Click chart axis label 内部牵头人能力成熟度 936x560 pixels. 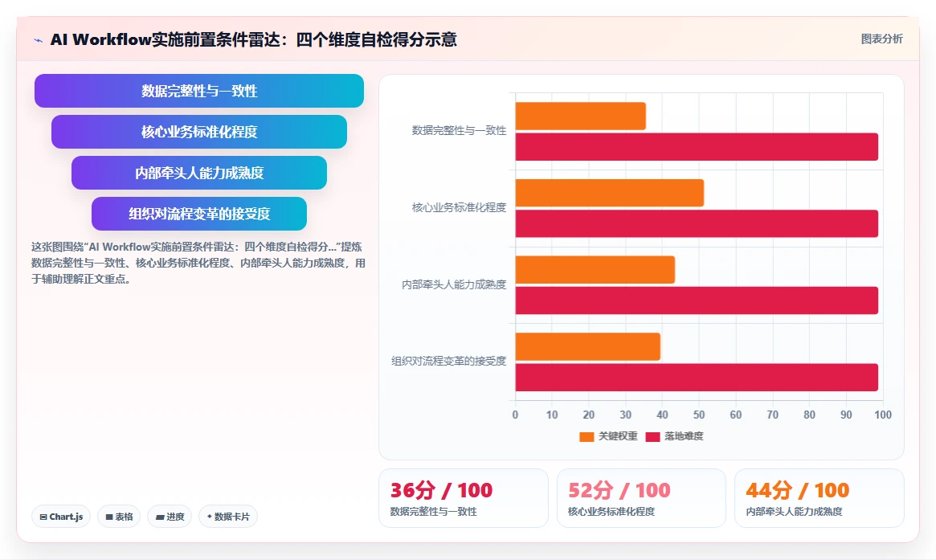click(x=454, y=284)
